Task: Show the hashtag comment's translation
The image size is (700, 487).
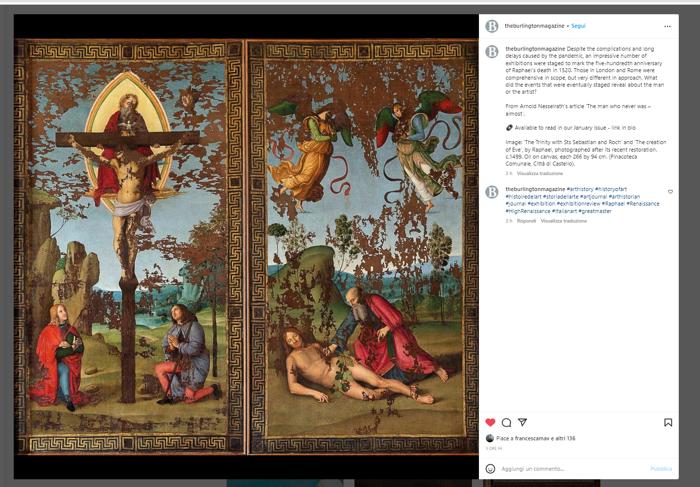Action: coord(563,221)
